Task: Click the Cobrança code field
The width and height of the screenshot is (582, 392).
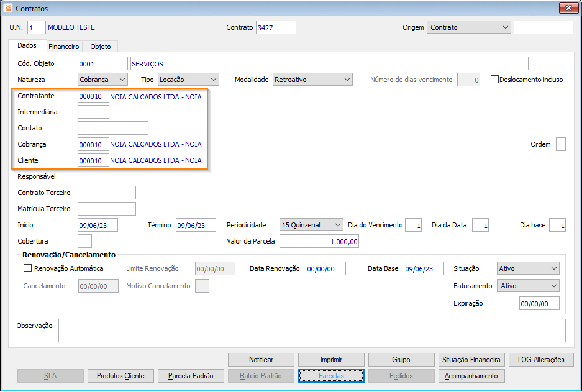Action: point(93,144)
